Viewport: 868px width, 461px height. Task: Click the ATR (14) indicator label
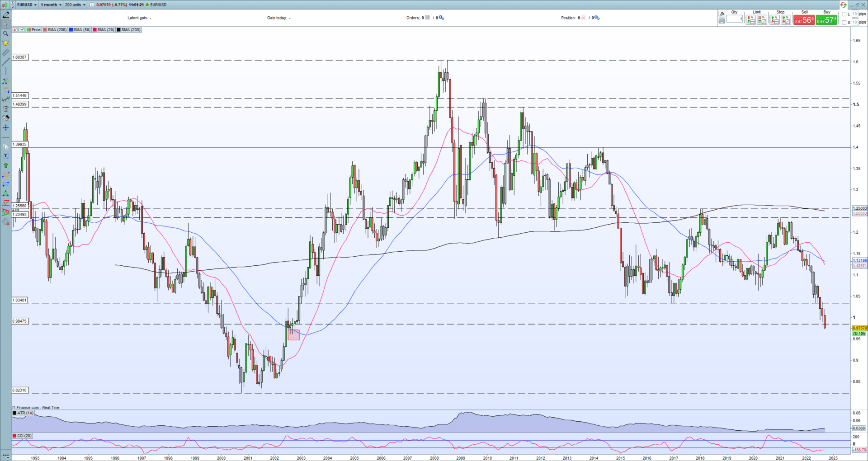[x=23, y=413]
